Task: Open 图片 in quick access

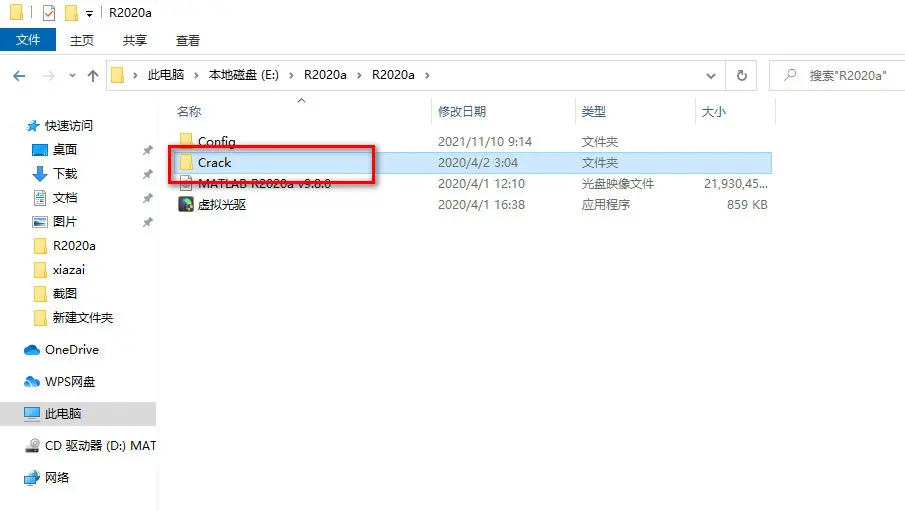Action: tap(65, 222)
